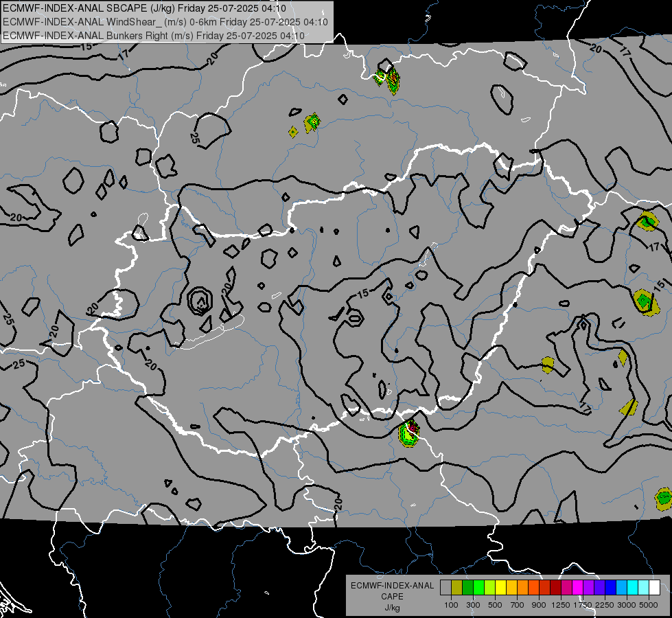Select the white swatch at the legend end
This screenshot has height=618, width=672.
coord(654,588)
